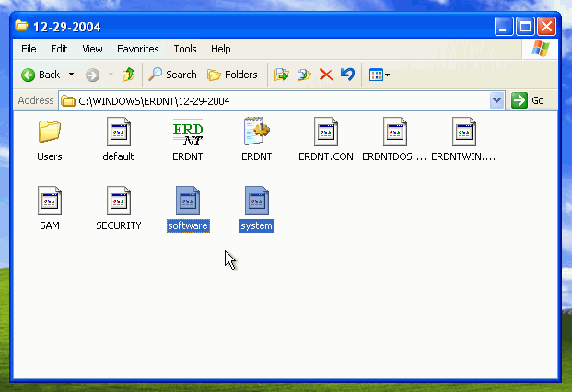The image size is (572, 392).
Task: Open the File menu
Action: tap(29, 49)
